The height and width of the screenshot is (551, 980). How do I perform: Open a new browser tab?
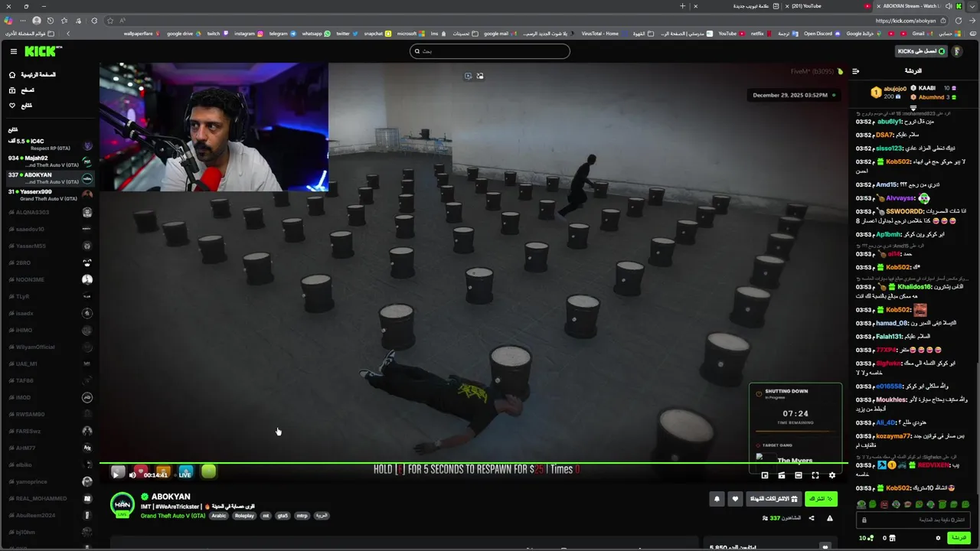click(x=682, y=6)
